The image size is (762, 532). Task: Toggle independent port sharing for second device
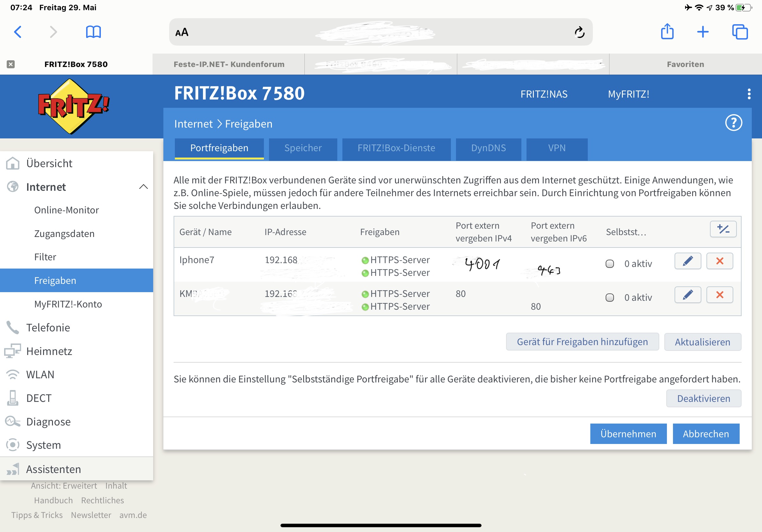pyautogui.click(x=609, y=298)
